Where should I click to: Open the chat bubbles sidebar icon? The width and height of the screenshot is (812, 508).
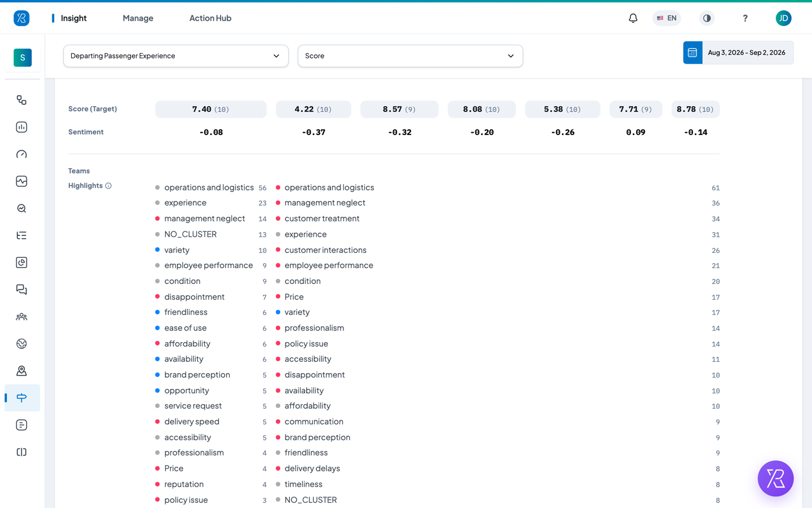tap(21, 290)
